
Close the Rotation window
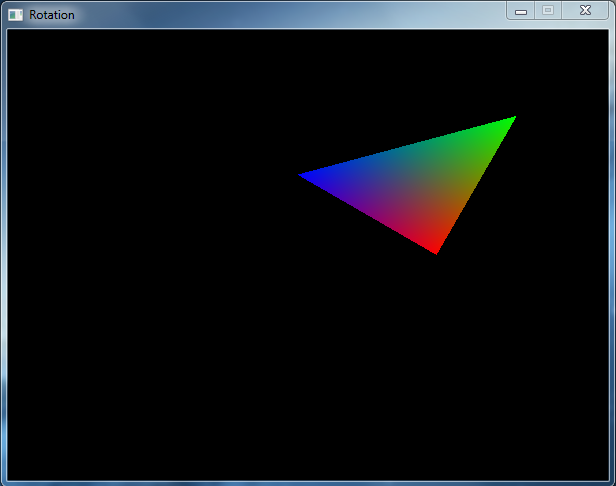[584, 10]
